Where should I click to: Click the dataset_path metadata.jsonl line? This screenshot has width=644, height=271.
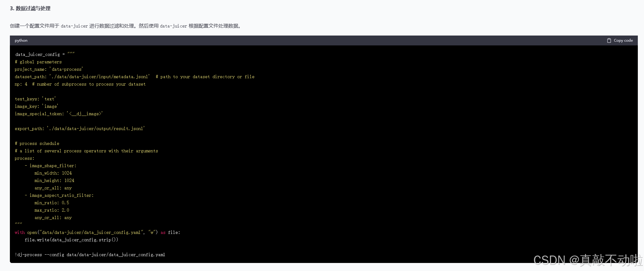pos(135,77)
